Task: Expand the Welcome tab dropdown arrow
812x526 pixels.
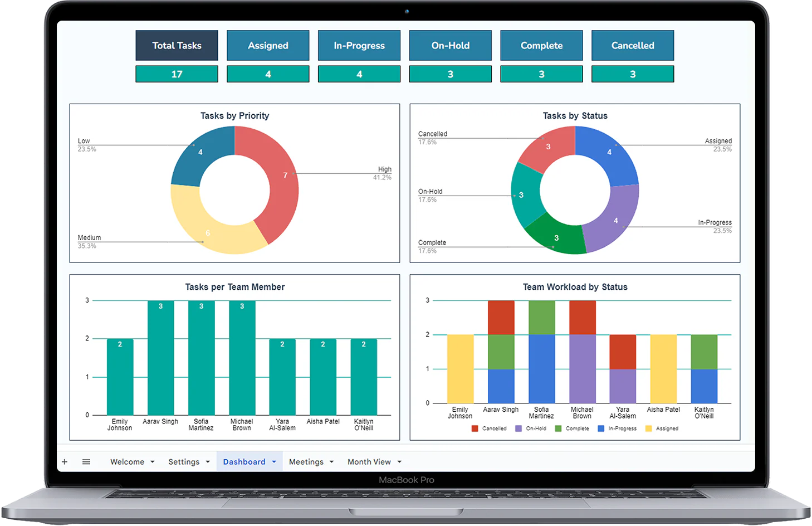Action: tap(153, 462)
